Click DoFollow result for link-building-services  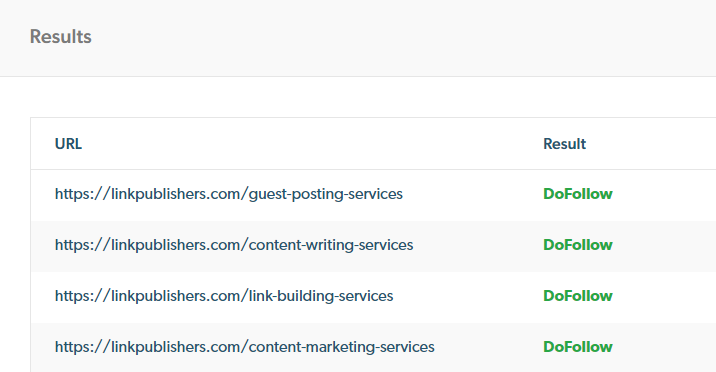tap(578, 296)
